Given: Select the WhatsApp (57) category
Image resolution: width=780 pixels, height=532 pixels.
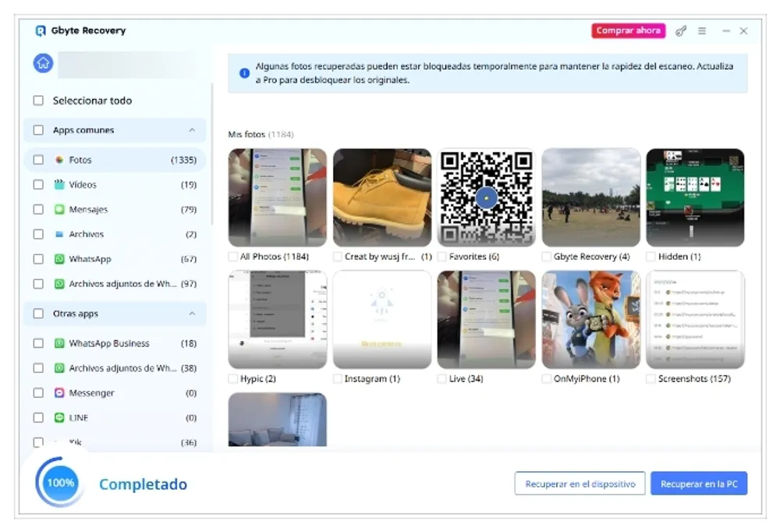Looking at the screenshot, I should pyautogui.click(x=115, y=259).
